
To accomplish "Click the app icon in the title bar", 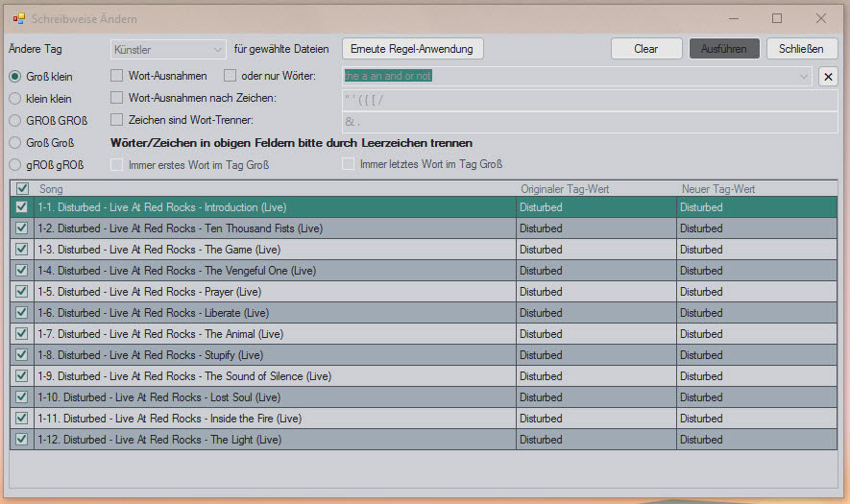I will 19,18.
